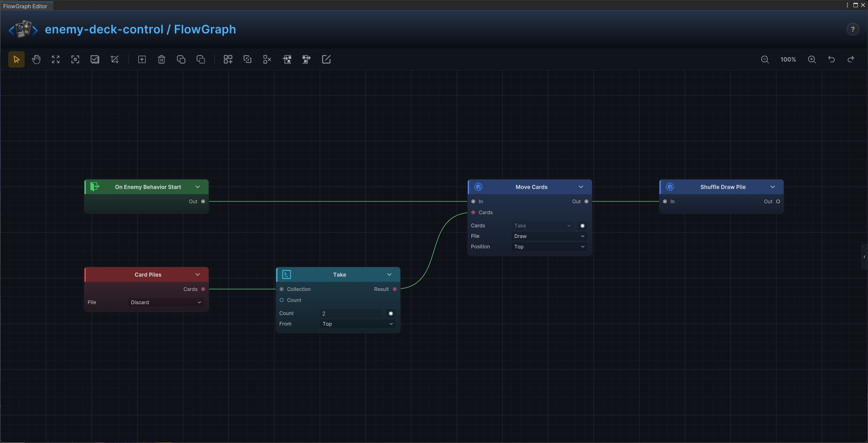This screenshot has height=443, width=868.
Task: Select the FlowGraph Editor tab
Action: pyautogui.click(x=26, y=5)
